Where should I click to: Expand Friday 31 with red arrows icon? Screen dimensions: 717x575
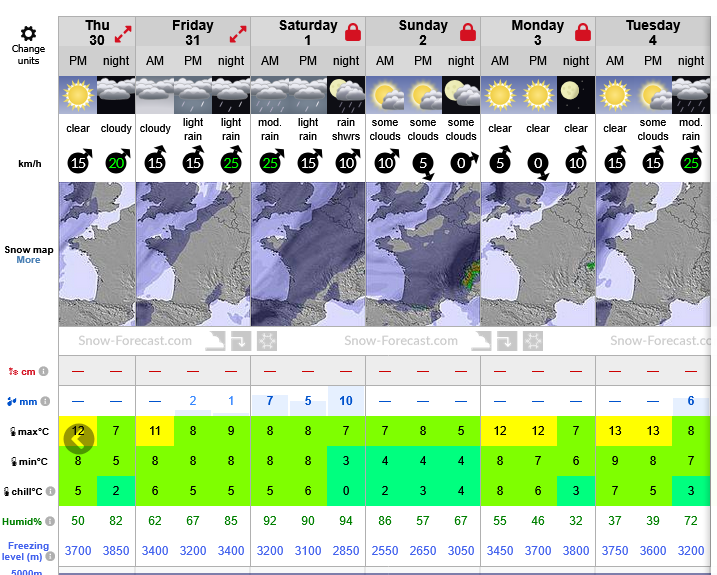click(x=238, y=34)
